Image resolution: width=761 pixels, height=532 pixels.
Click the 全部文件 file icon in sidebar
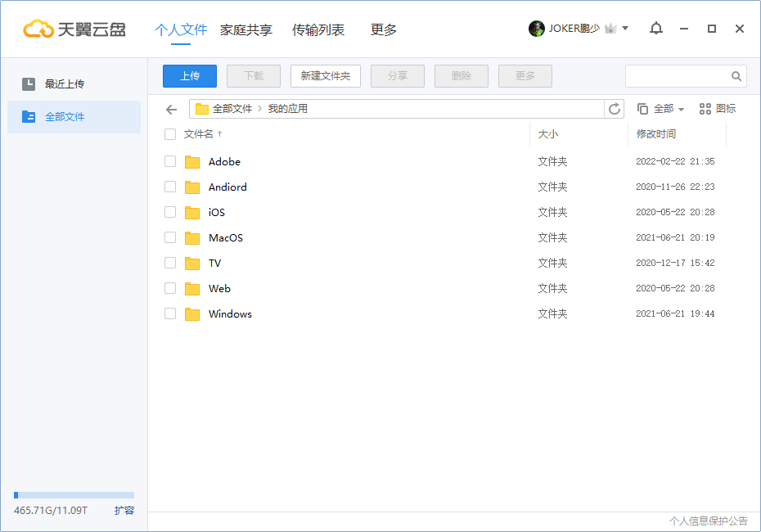tap(29, 116)
